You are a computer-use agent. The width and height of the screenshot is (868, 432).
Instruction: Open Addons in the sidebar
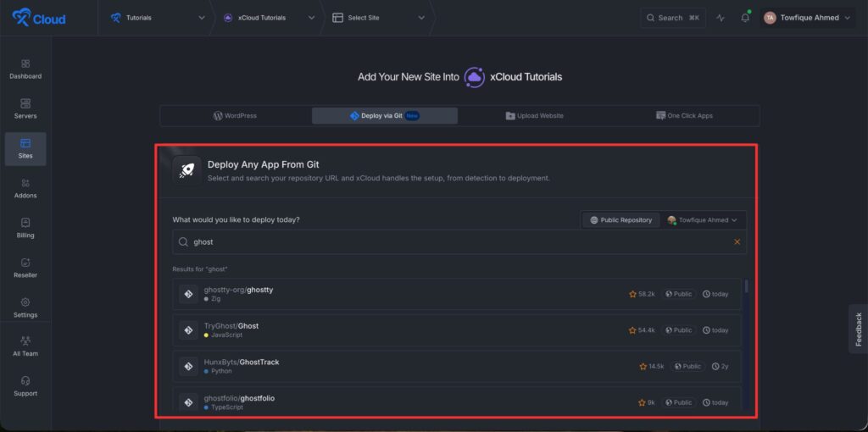coord(25,189)
